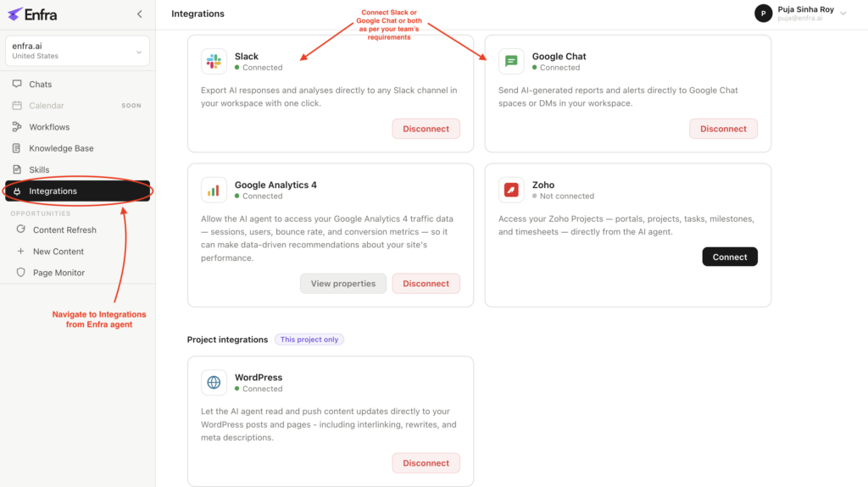
Task: Click the plus icon for New Content
Action: coord(20,251)
